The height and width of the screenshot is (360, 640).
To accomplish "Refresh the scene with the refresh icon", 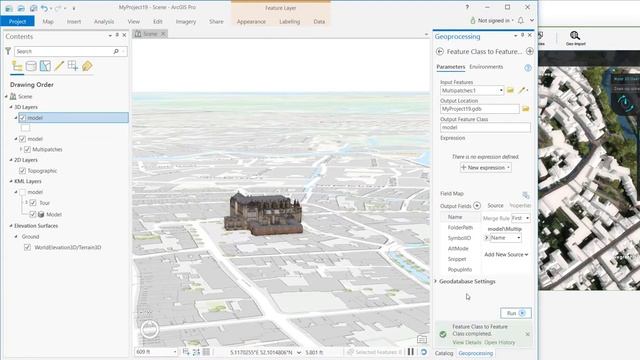I will click(x=424, y=351).
